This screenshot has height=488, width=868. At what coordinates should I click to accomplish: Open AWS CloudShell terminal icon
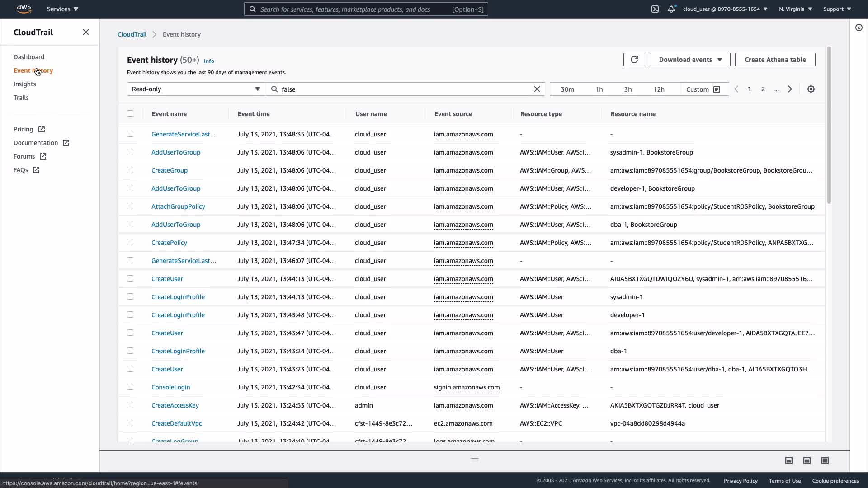tap(655, 9)
